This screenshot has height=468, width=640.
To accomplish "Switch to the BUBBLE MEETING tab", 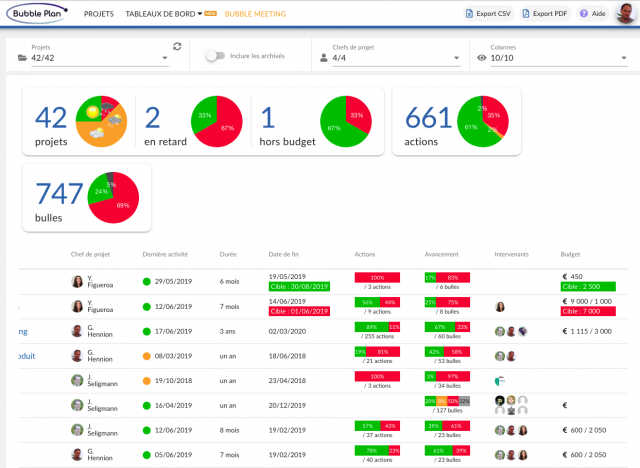I will click(x=255, y=14).
